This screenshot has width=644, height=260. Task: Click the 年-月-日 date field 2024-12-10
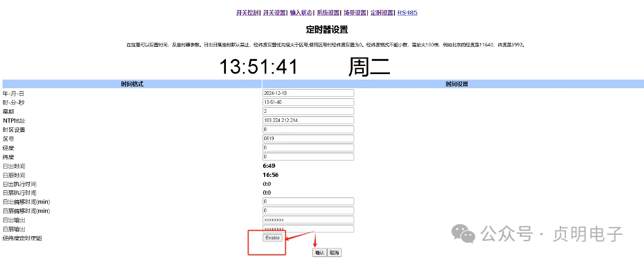pyautogui.click(x=308, y=93)
